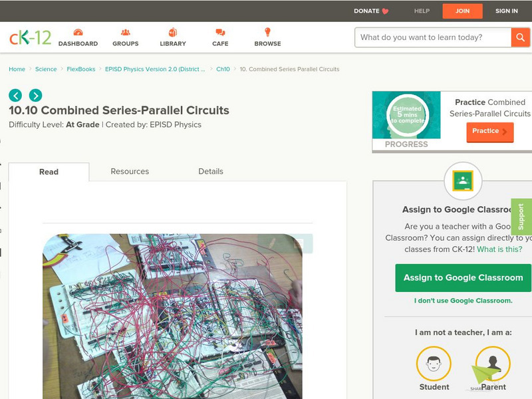
Task: Open the Groups people icon
Action: 125,33
